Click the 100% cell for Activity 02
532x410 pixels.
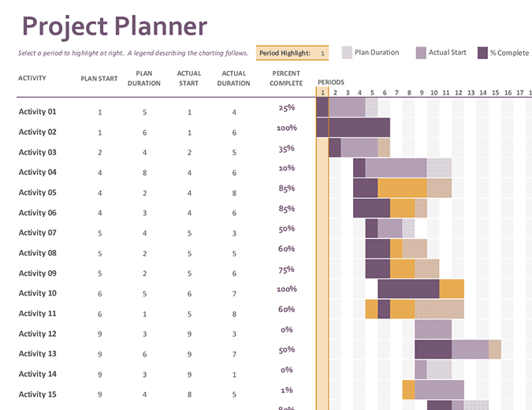[286, 128]
